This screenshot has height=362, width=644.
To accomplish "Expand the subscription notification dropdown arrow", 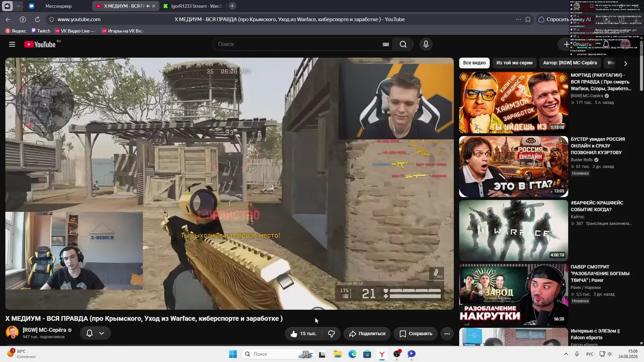I will coord(102,333).
